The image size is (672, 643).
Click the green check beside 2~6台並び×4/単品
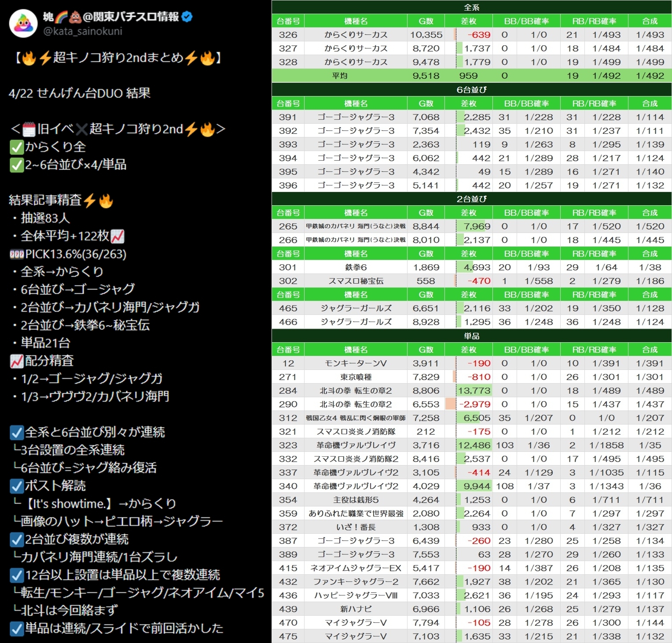point(17,165)
